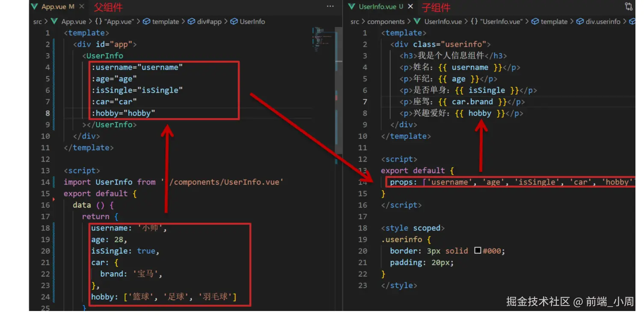Click the Vue icon of the App.vue breadcrumb
Screen dimensions: 644x317
click(54, 21)
